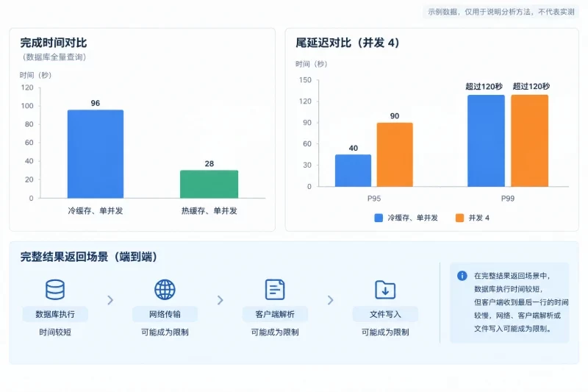Click the value label 90 above bar

click(x=395, y=116)
